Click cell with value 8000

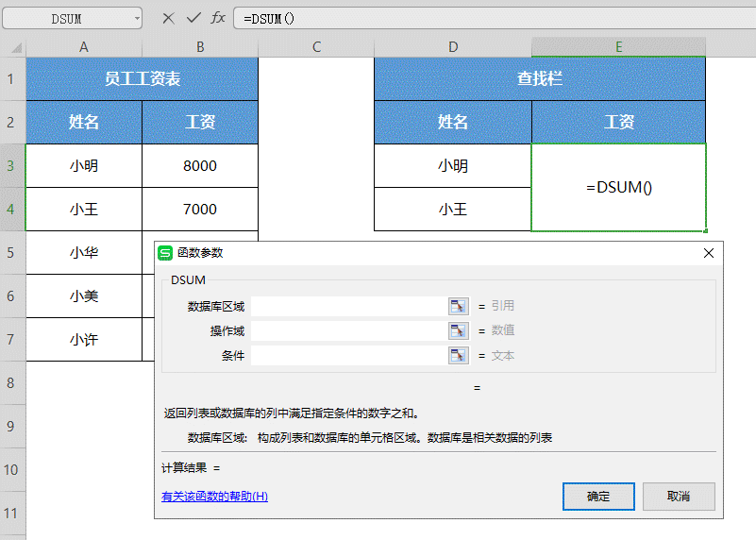click(x=200, y=165)
